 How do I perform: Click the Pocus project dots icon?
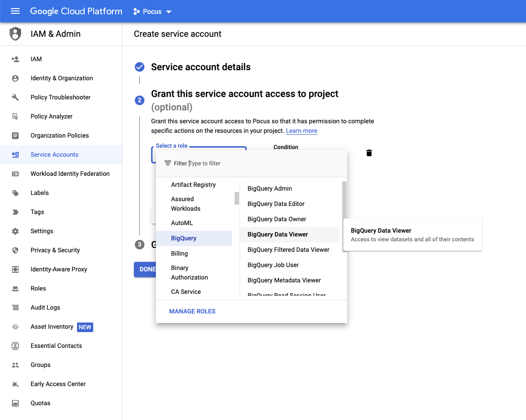(x=137, y=11)
